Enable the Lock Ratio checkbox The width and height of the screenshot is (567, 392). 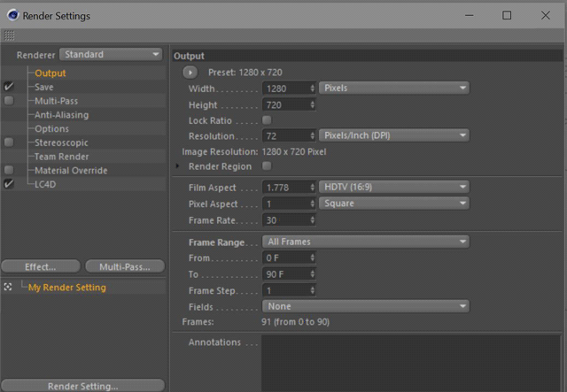pyautogui.click(x=267, y=120)
